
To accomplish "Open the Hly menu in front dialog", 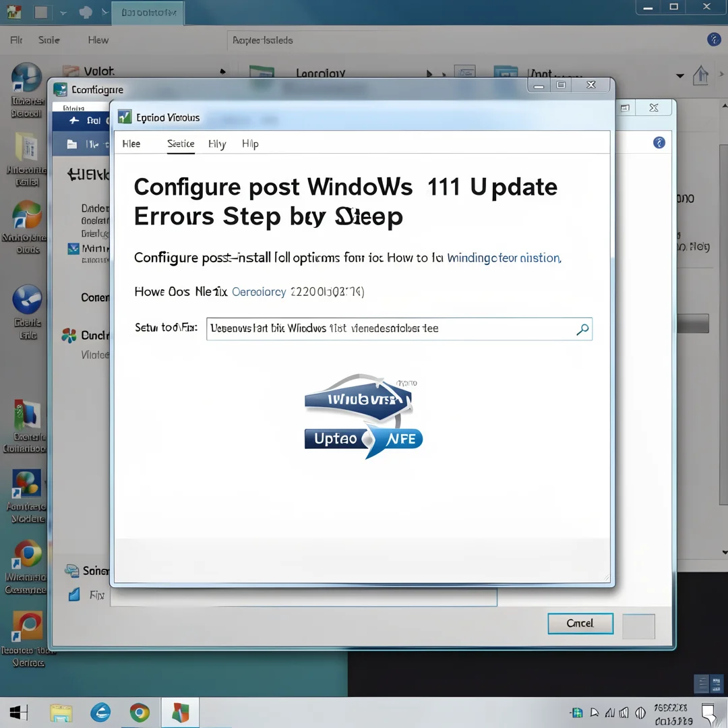I will [x=217, y=144].
